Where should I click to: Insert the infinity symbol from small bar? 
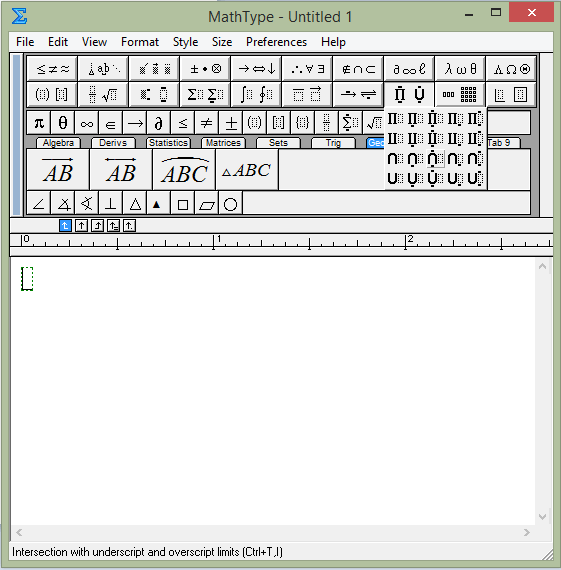point(87,123)
